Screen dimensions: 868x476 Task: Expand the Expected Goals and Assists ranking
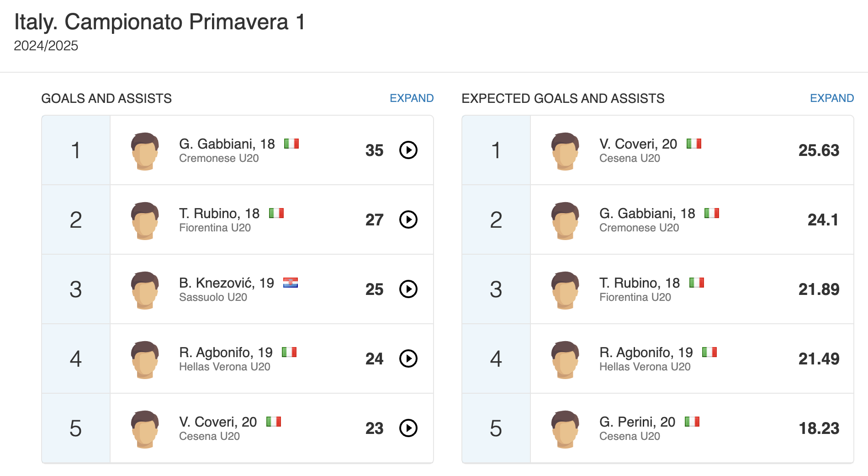(x=832, y=98)
